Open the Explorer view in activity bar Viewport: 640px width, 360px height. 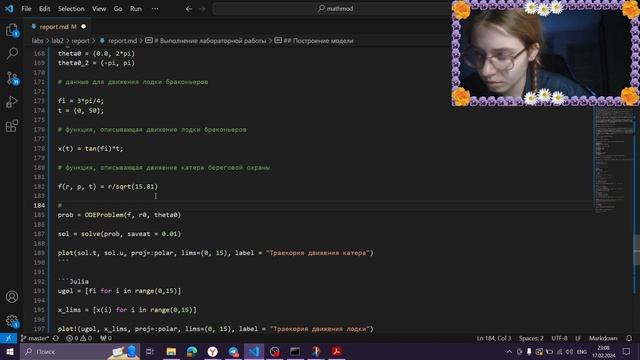coord(12,30)
